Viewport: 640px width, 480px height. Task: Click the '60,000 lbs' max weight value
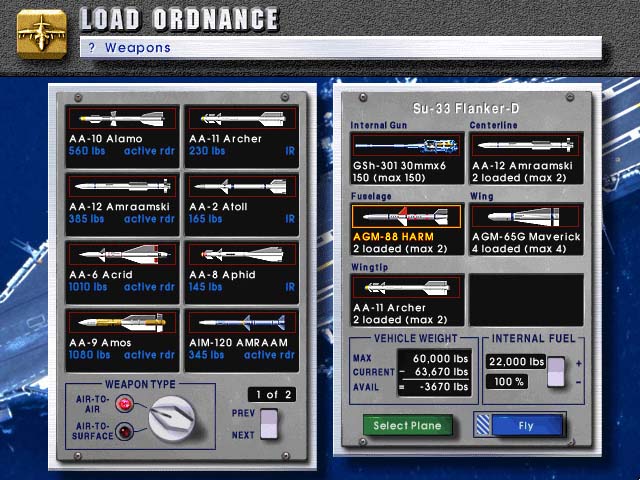pyautogui.click(x=440, y=359)
